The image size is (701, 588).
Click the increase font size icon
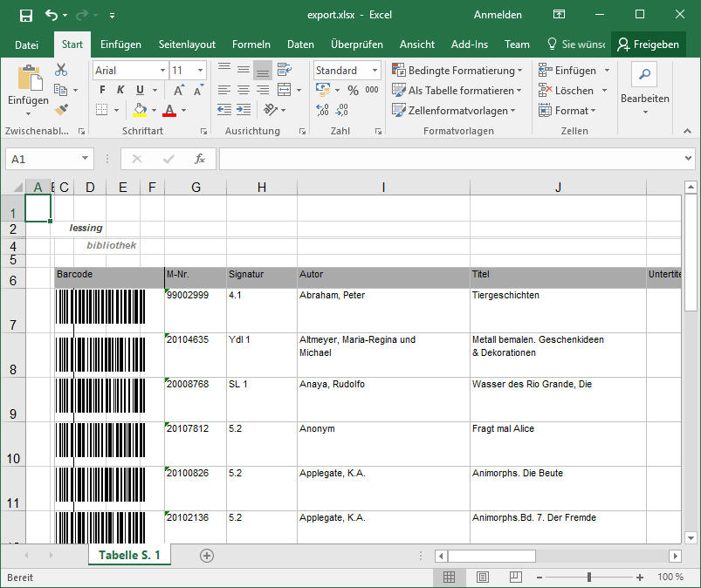[178, 90]
